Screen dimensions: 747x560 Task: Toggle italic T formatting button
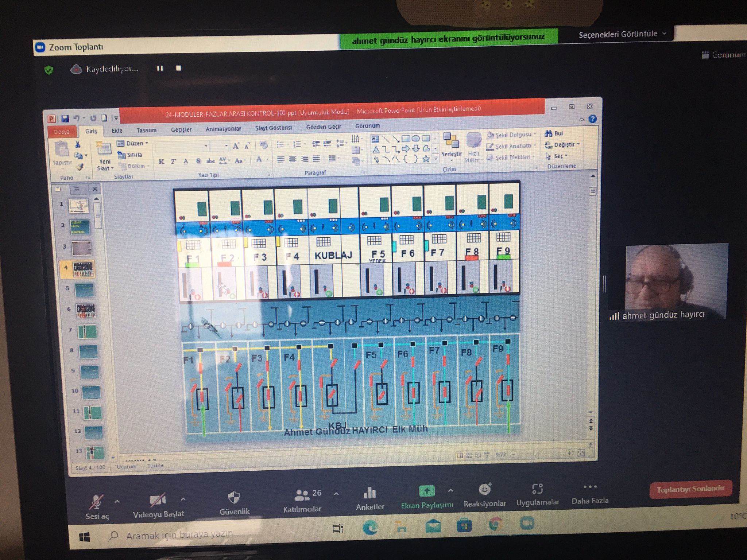(173, 162)
